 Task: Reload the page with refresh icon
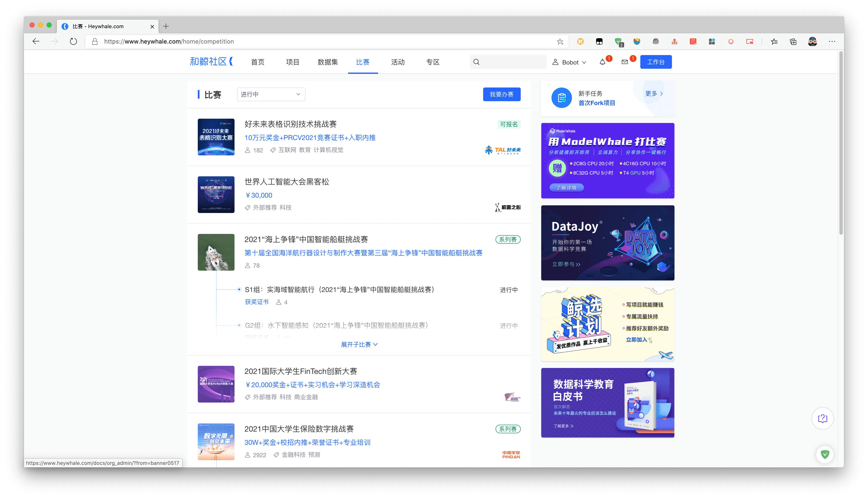coord(73,41)
